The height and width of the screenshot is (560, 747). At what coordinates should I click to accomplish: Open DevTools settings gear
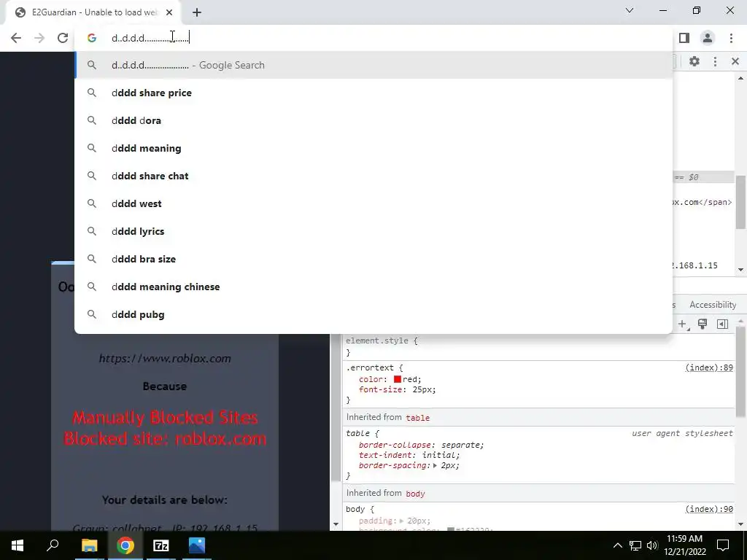[x=694, y=61]
